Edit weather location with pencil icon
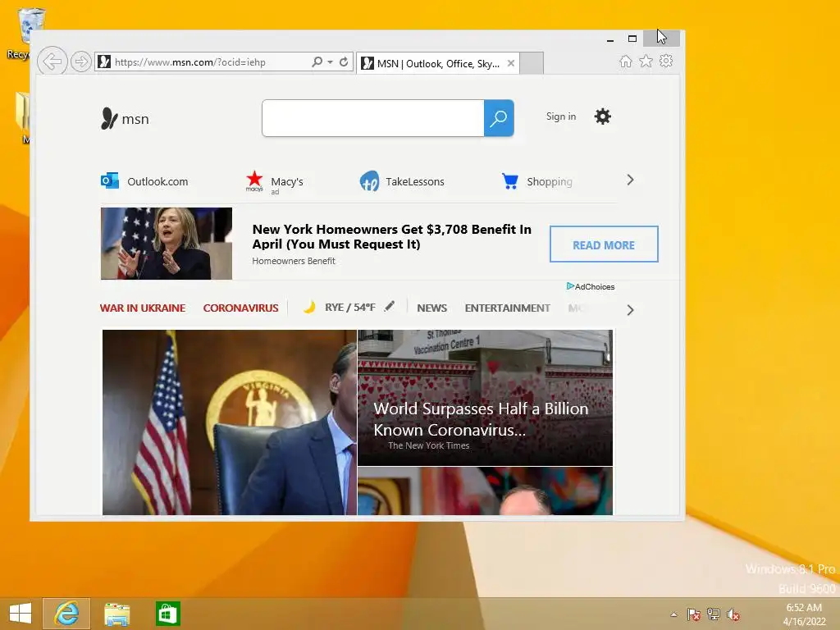The height and width of the screenshot is (630, 840). tap(390, 306)
